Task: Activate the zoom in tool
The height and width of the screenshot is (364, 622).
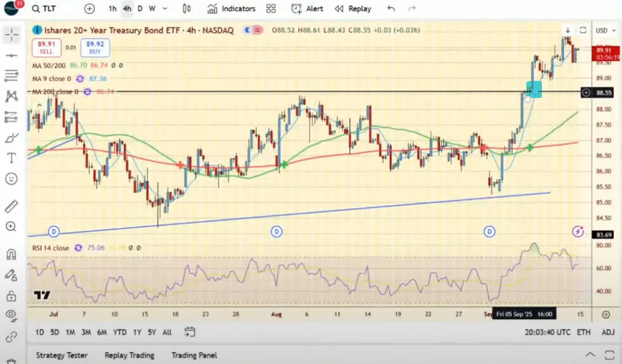Action: pyautogui.click(x=11, y=227)
